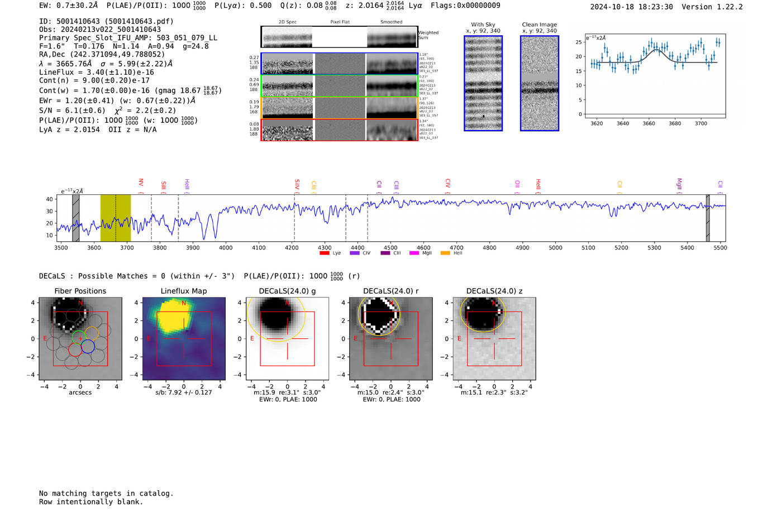The image size is (782, 532).
Task: Click No matching targets in catalog text
Action: (x=106, y=493)
